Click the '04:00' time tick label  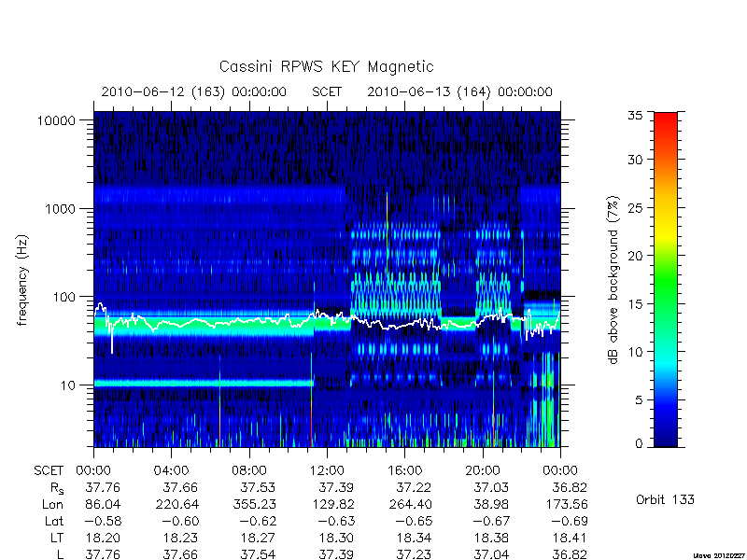point(171,471)
